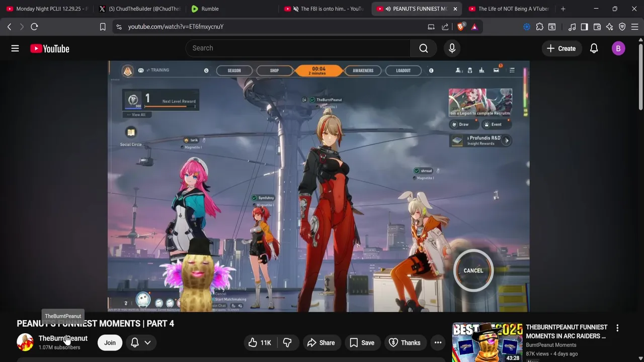This screenshot has height=362, width=644.
Task: Toggle the browser sidebar panel icon
Action: click(x=584, y=27)
